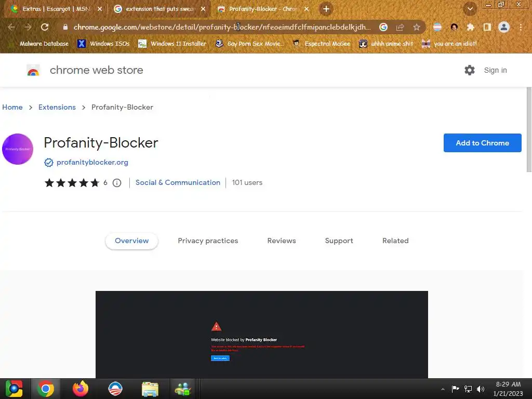Screen dimensions: 532x399
Task: Click the 101 users text
Action: (x=247, y=182)
